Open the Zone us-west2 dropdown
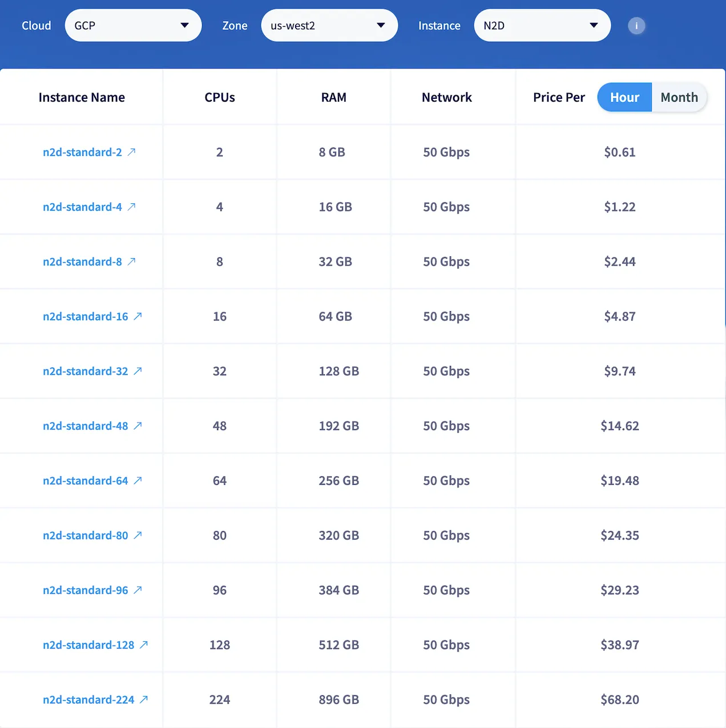 (329, 25)
